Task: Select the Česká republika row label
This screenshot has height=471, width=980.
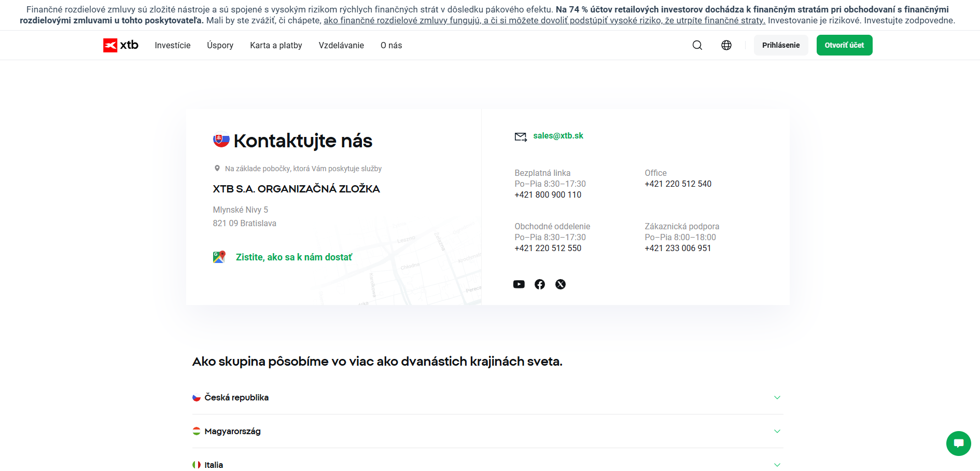Action: (x=236, y=397)
